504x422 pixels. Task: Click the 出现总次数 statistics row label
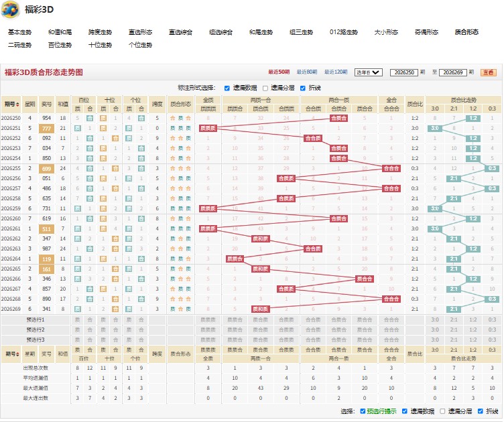tap(36, 368)
